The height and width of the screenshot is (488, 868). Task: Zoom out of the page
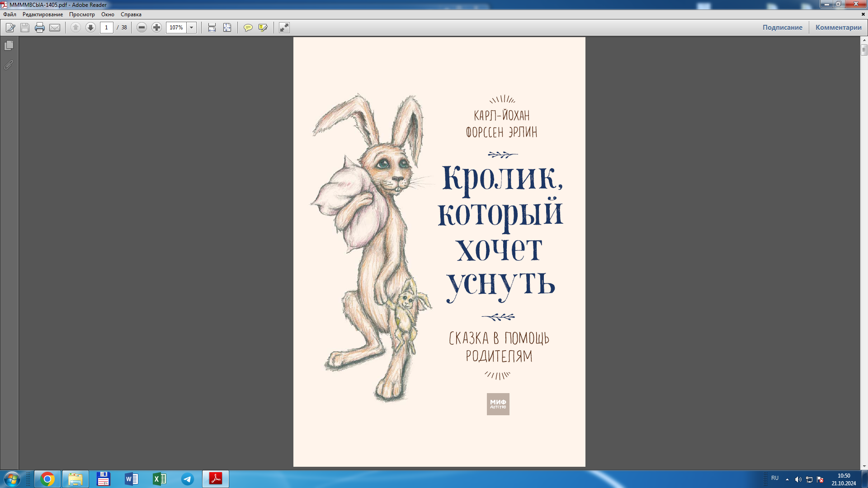(141, 28)
